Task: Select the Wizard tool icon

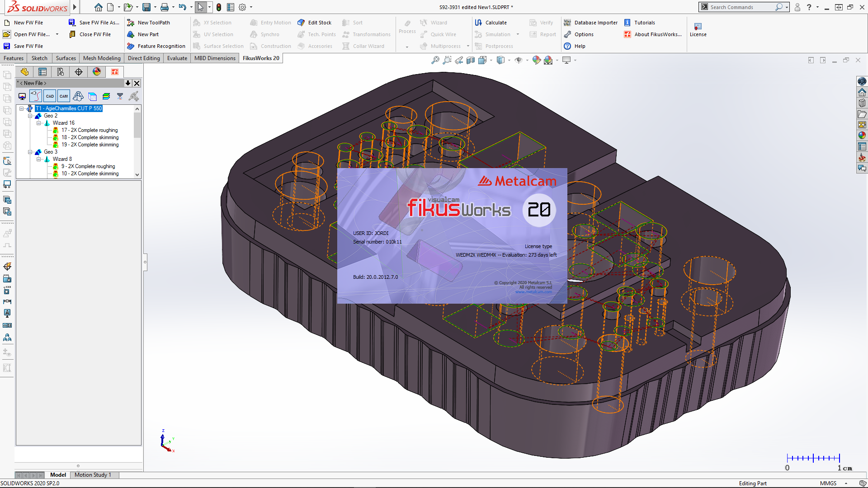Action: point(423,23)
